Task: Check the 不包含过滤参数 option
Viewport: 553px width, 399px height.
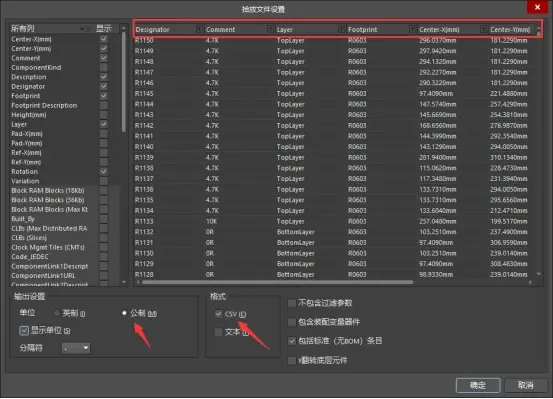Action: (x=292, y=303)
